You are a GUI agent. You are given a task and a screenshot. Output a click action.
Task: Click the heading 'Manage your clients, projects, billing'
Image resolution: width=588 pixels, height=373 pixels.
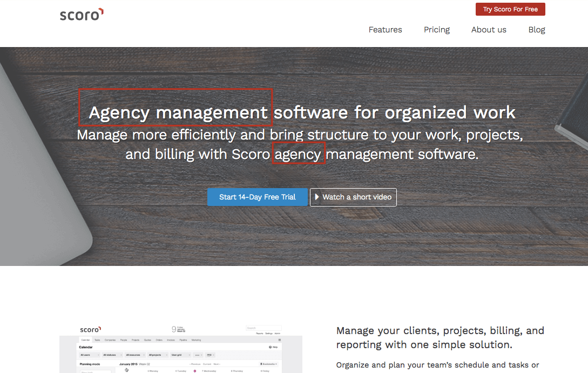[440, 337]
